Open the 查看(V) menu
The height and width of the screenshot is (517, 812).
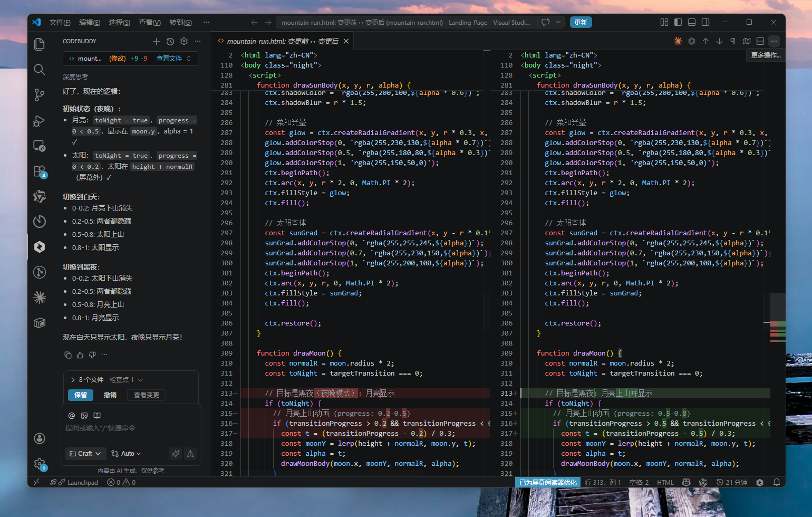tap(149, 22)
